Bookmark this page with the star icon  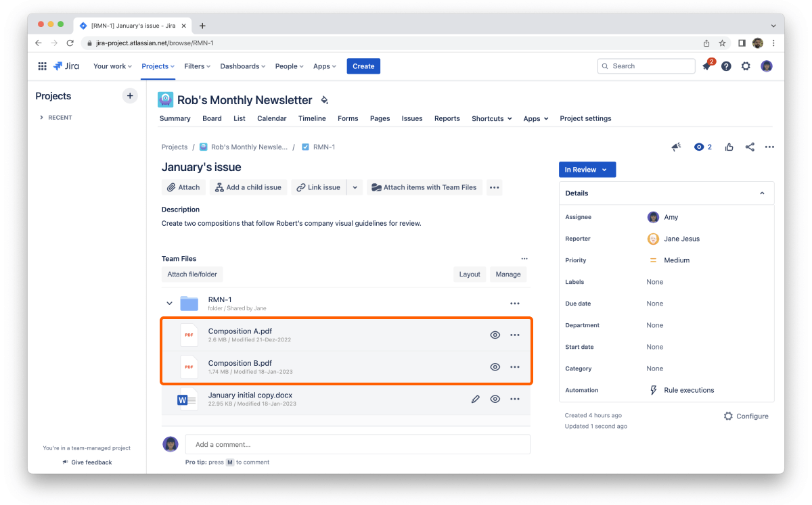pyautogui.click(x=722, y=43)
